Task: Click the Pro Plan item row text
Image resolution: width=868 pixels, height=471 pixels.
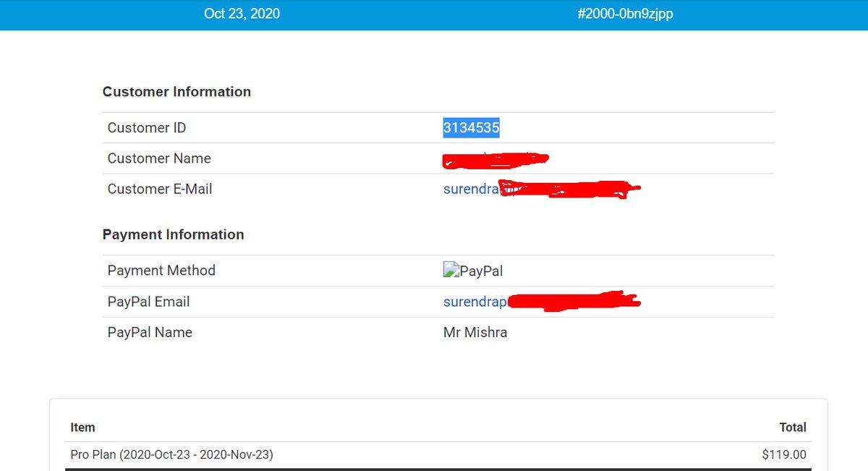Action: [x=172, y=455]
